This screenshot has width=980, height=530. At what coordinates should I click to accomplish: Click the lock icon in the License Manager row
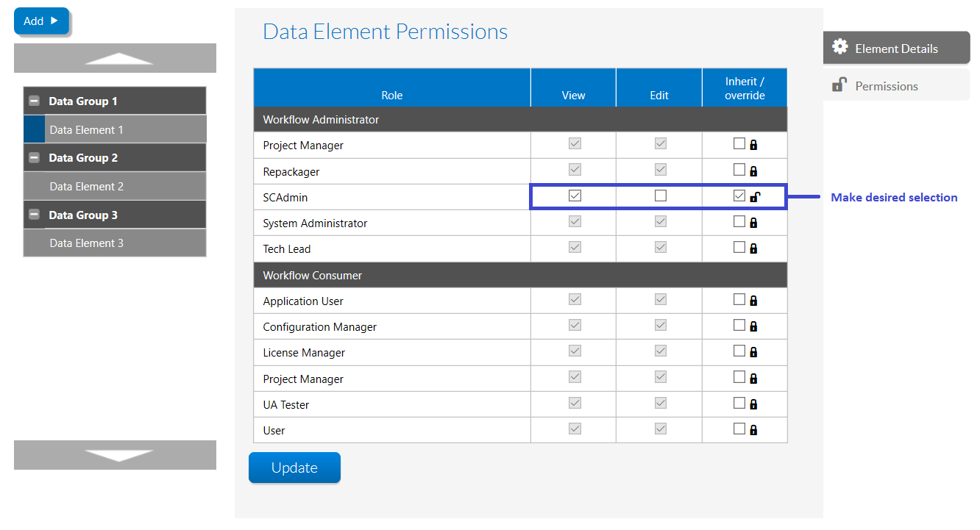(x=753, y=352)
